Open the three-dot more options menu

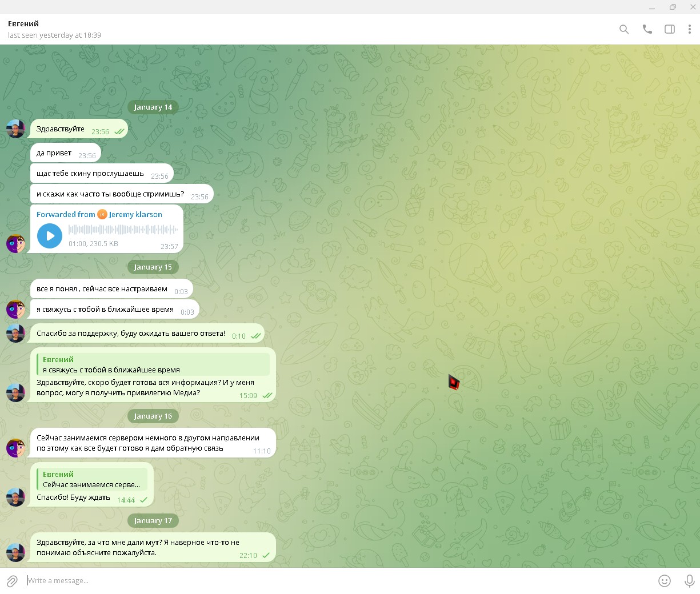click(690, 29)
